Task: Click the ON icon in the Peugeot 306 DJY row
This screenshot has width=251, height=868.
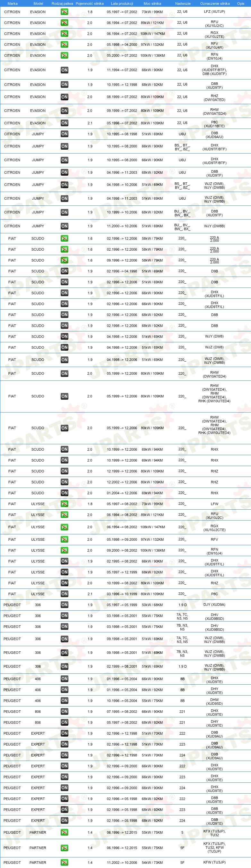Action: click(65, 605)
